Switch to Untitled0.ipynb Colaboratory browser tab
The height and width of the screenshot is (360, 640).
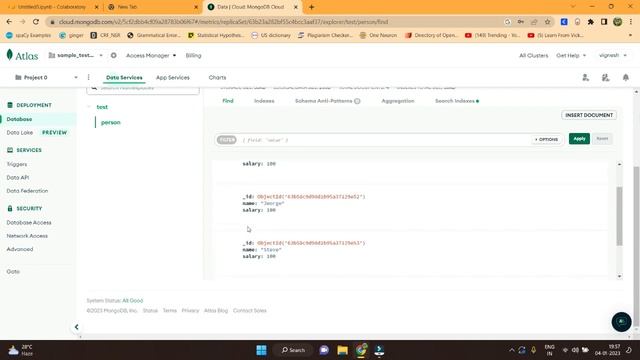pyautogui.click(x=51, y=7)
